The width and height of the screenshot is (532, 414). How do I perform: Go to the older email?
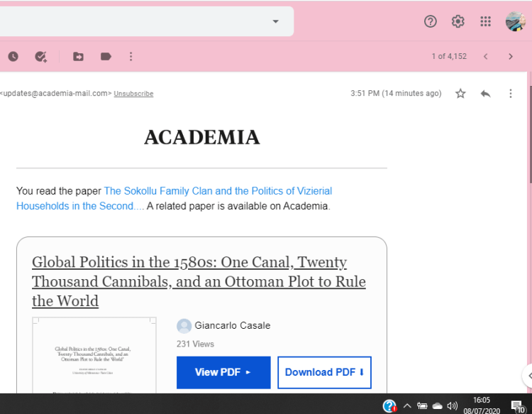coord(510,57)
